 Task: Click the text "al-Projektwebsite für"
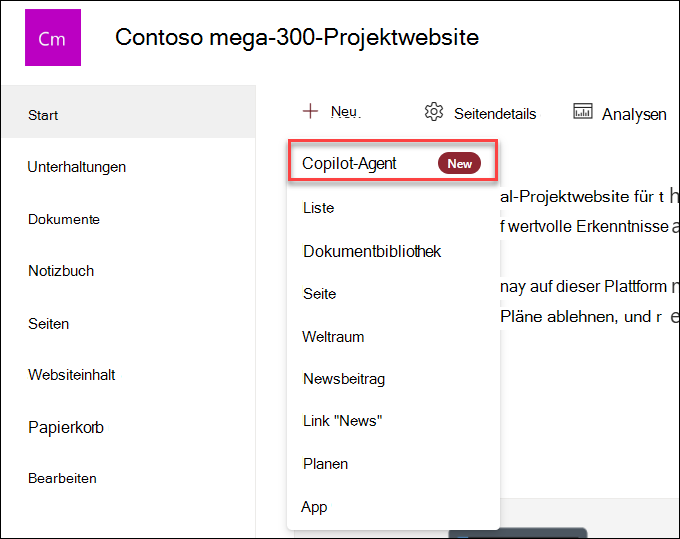click(576, 197)
